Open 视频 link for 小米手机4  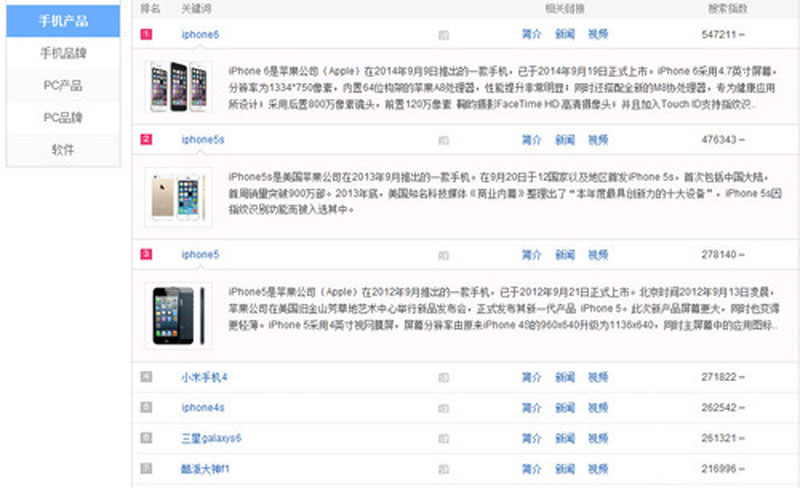pos(598,377)
